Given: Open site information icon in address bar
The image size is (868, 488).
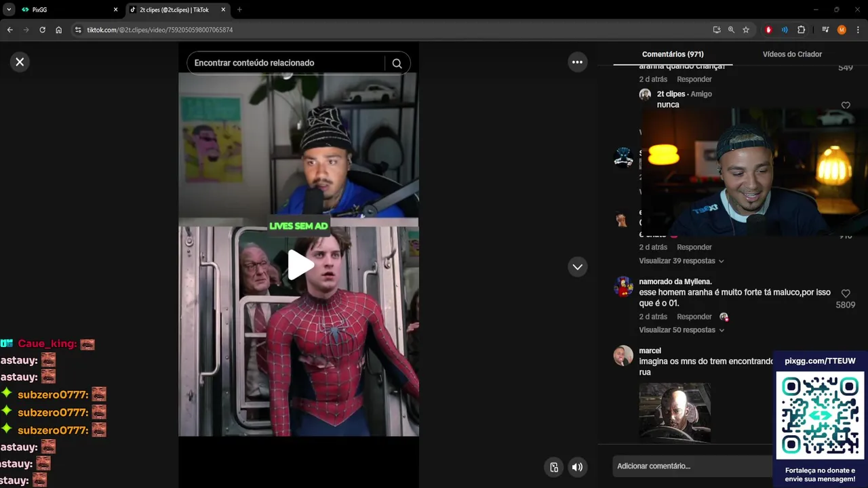Looking at the screenshot, I should point(78,30).
